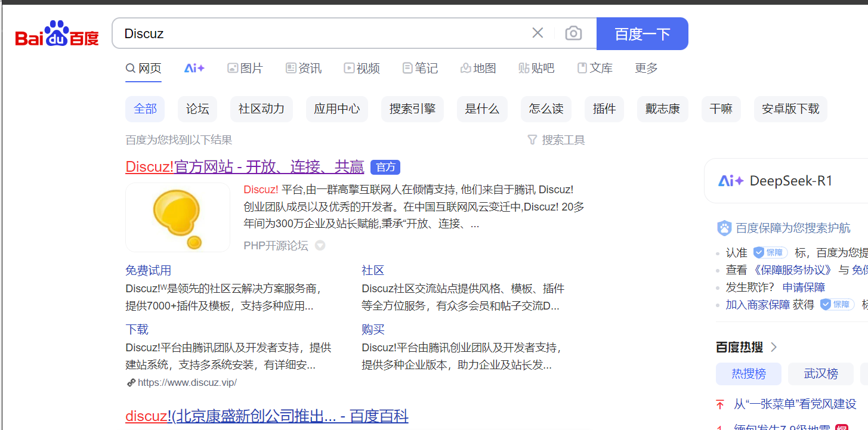Image resolution: width=868 pixels, height=430 pixels.
Task: Clear the search box with X icon
Action: click(538, 33)
